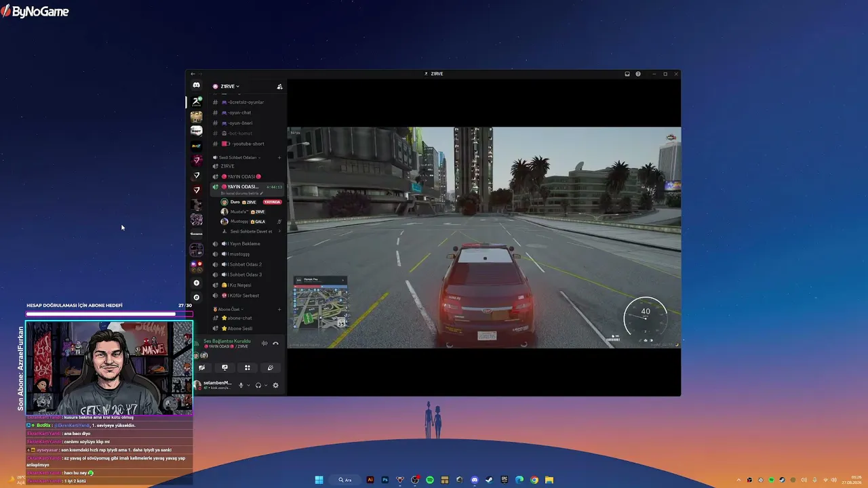Open Discord user settings gear
This screenshot has height=488, width=868.
(275, 385)
